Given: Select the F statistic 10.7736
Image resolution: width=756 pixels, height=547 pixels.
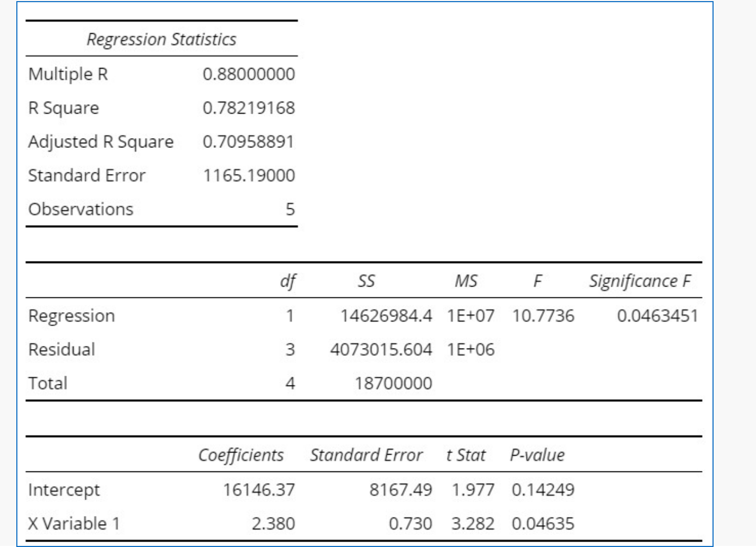Looking at the screenshot, I should [x=543, y=315].
